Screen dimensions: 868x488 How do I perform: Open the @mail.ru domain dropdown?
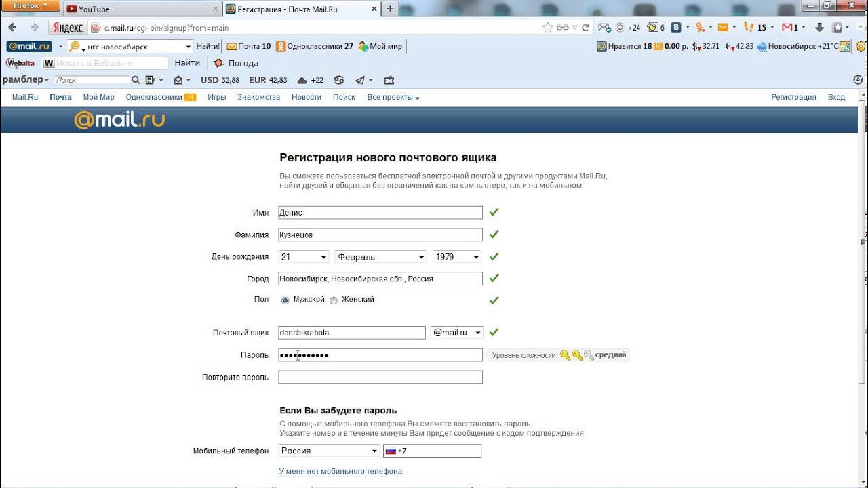tap(457, 333)
